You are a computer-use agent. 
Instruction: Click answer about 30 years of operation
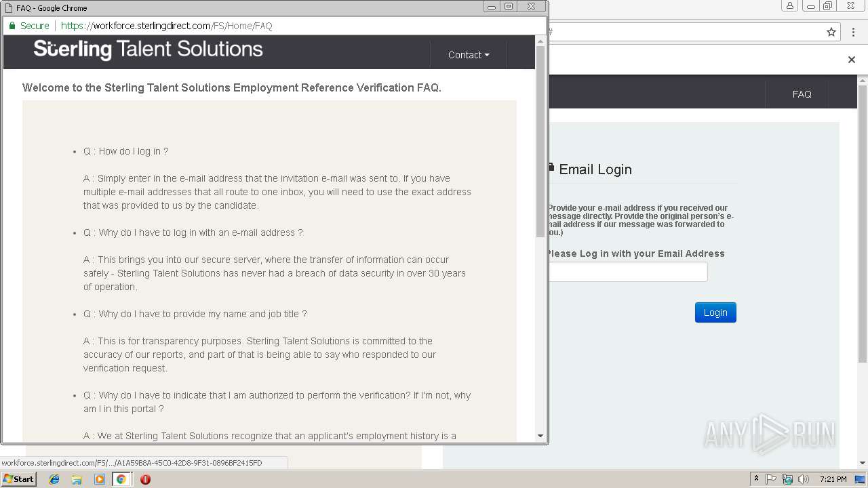point(275,273)
